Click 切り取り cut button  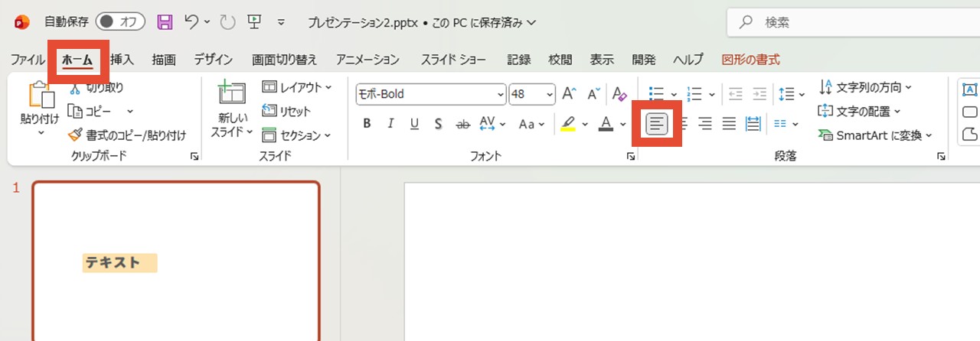tap(96, 88)
